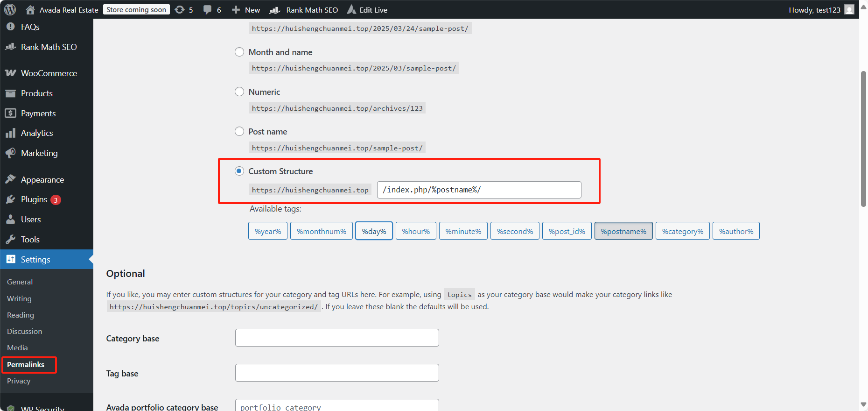The height and width of the screenshot is (411, 868).
Task: Select the Month and name radio button
Action: coord(239,52)
